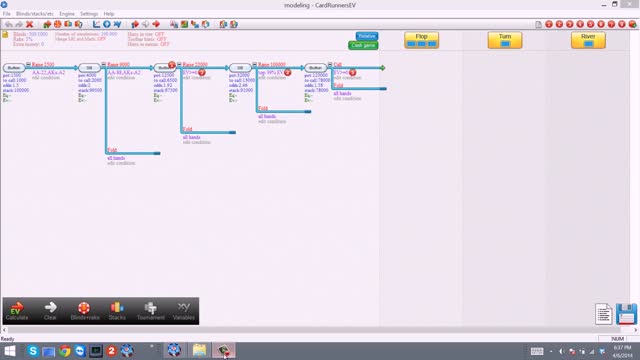This screenshot has height=360, width=640.
Task: Click the red arrow icon after delete X
Action: pyautogui.click(x=47, y=24)
